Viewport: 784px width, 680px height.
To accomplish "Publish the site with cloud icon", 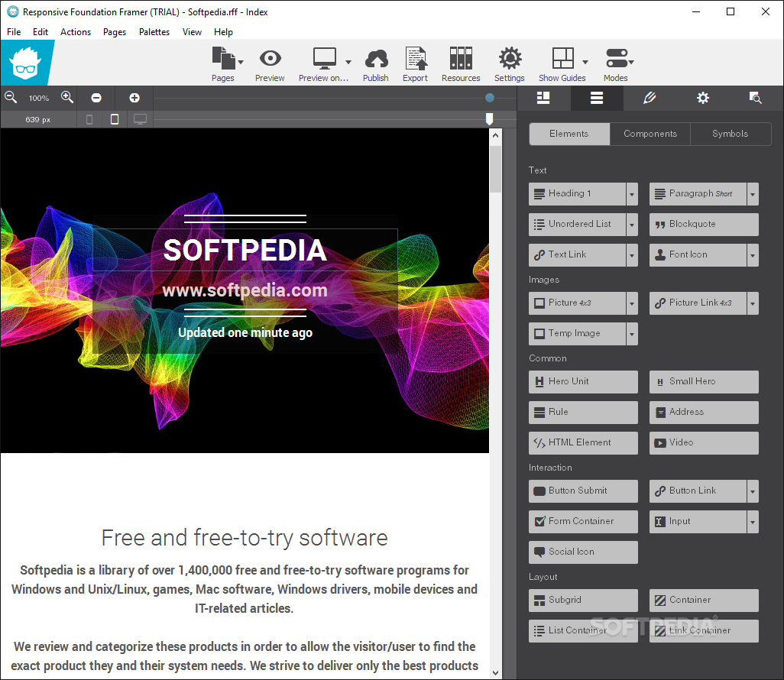I will (x=376, y=59).
